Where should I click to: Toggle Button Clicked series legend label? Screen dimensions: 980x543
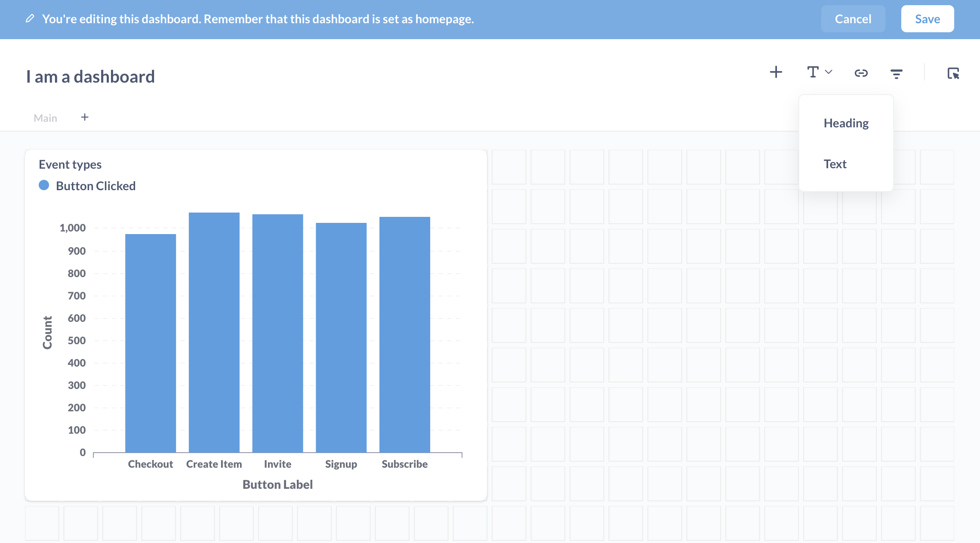tap(96, 186)
